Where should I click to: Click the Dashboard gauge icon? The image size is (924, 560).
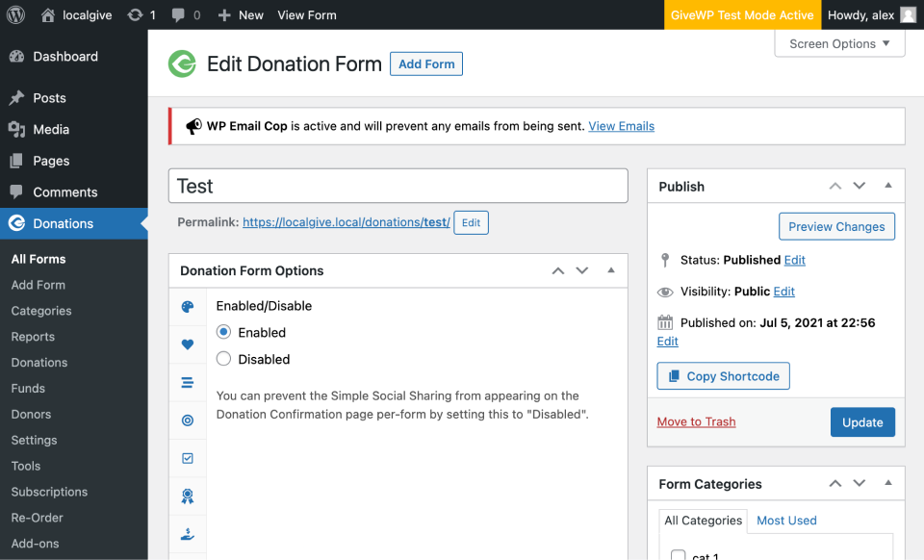[16, 57]
